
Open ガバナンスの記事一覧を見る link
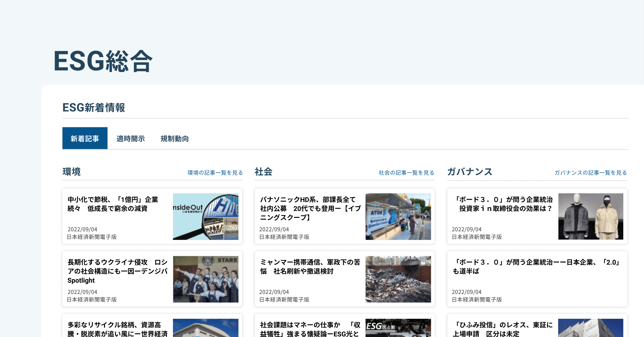point(591,173)
